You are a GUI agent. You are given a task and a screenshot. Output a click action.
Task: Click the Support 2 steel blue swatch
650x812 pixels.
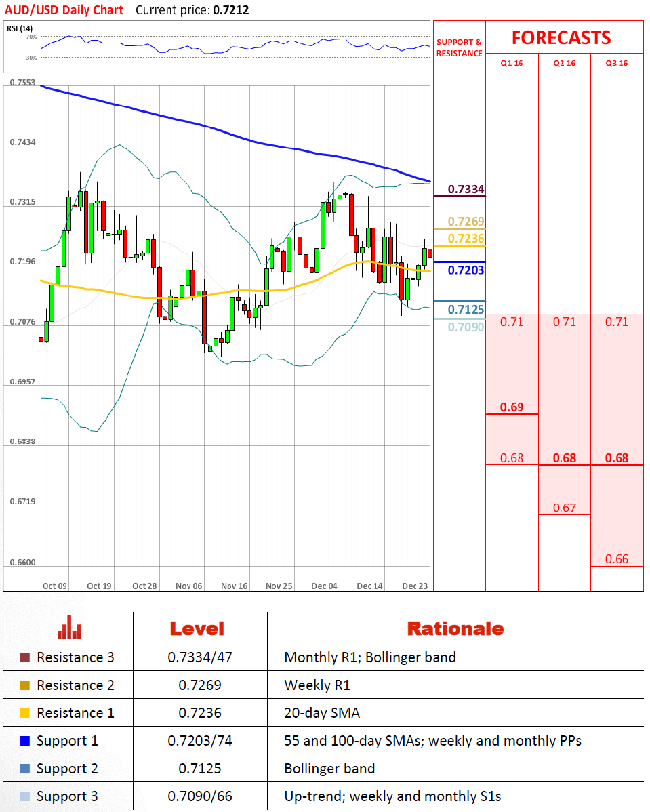[25, 769]
